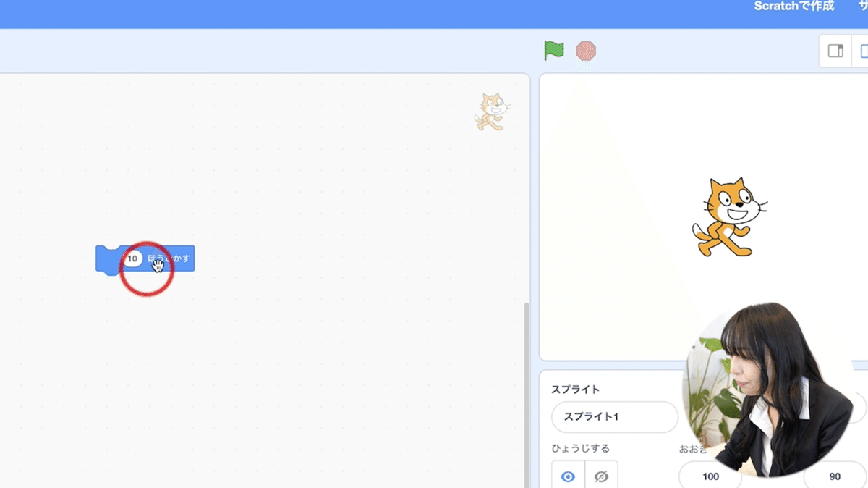Click the スプライト1 name field
This screenshot has height=488, width=868.
[x=614, y=417]
